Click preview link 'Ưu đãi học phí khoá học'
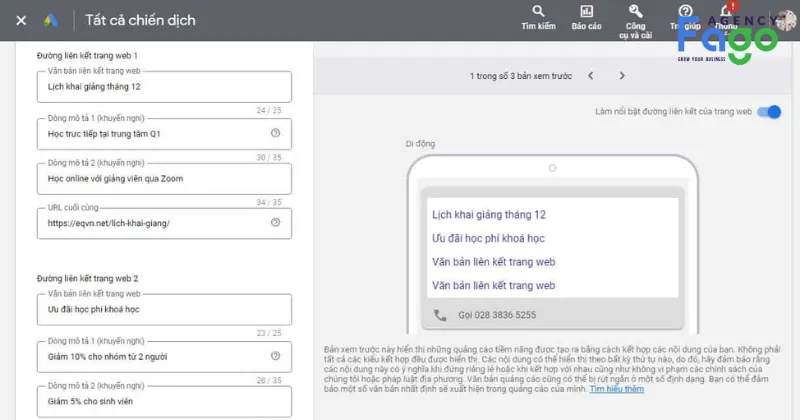800x420 pixels. (488, 238)
